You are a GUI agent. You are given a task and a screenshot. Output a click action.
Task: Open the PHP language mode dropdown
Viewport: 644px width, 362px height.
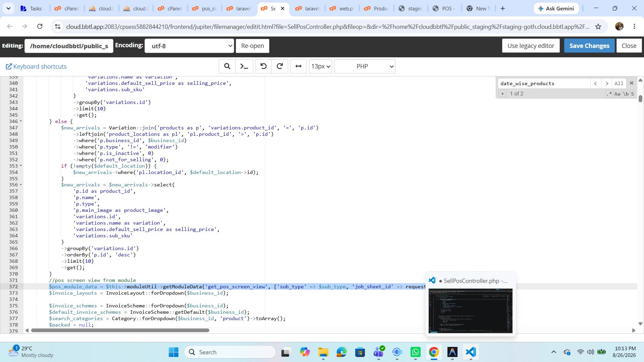coord(365,66)
